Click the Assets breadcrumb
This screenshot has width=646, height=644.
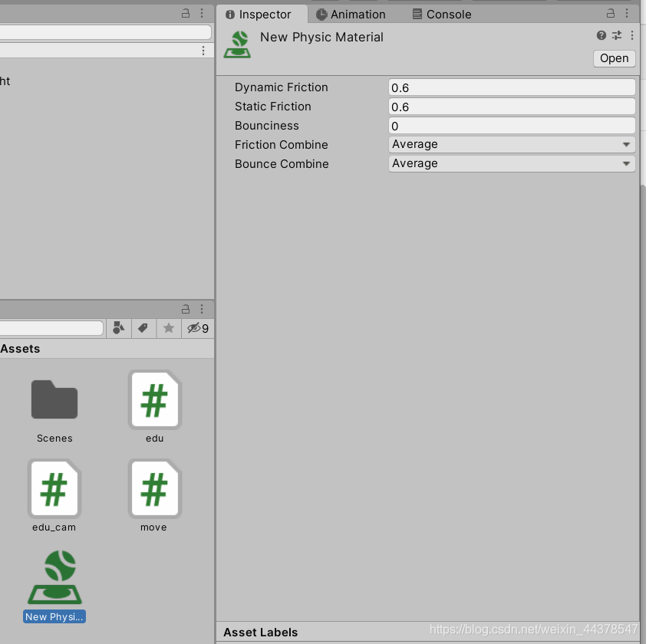[x=20, y=349]
